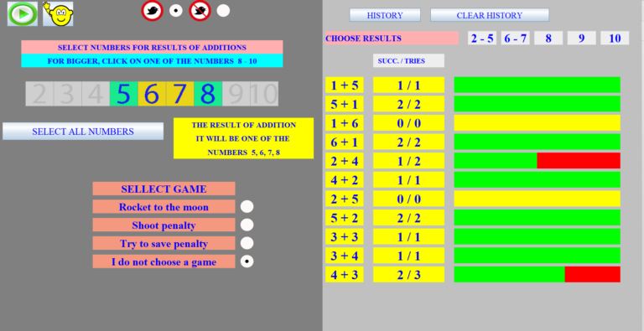Click the 2 + 4 progress bar
This screenshot has height=331, width=644.
coord(538,161)
